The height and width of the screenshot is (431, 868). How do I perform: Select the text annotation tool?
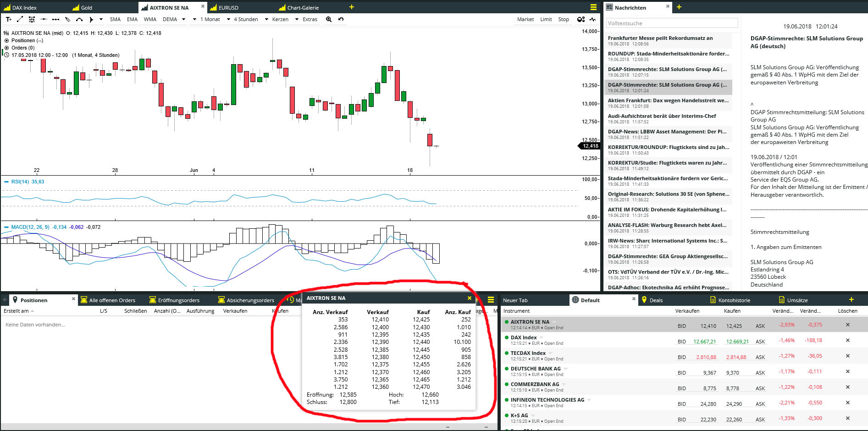point(9,19)
